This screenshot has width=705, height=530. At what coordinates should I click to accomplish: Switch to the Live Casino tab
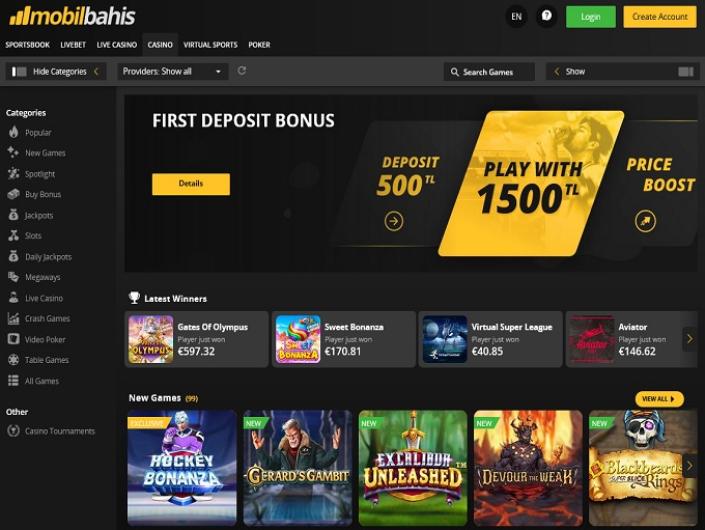[117, 45]
